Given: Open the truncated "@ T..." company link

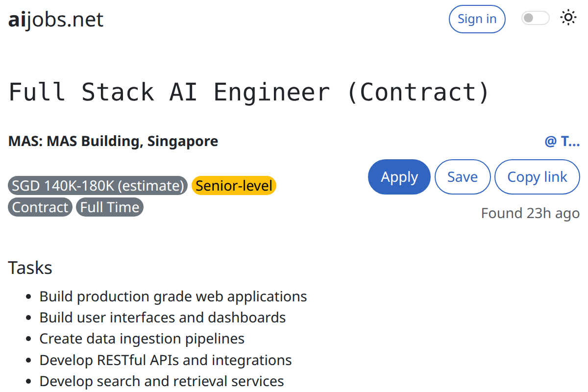Looking at the screenshot, I should (562, 141).
